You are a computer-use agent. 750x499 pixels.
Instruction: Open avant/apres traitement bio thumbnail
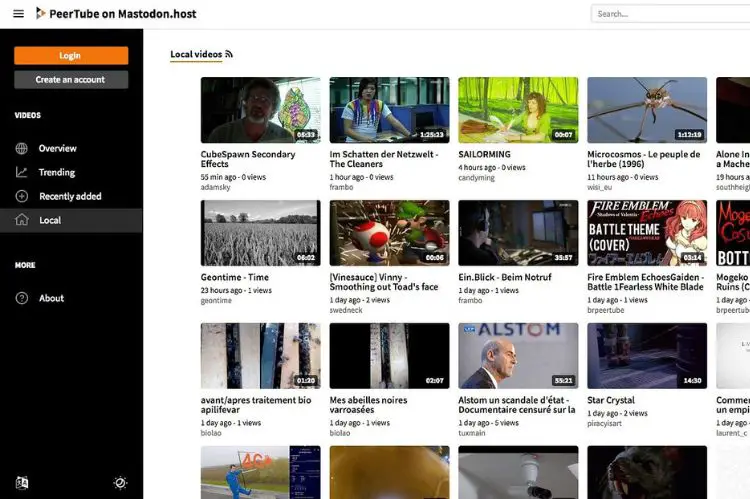tap(261, 356)
